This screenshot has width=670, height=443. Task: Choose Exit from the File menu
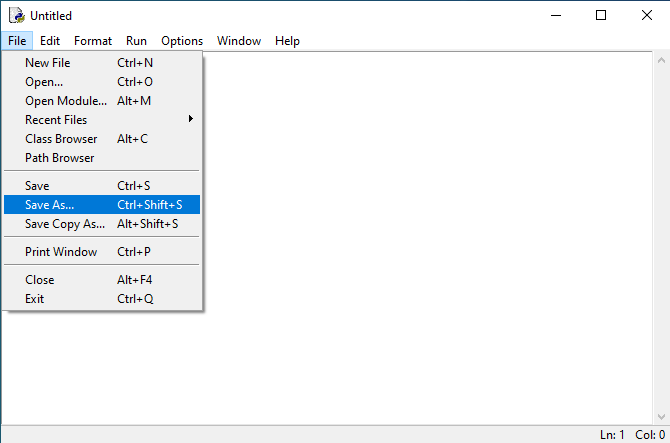click(x=102, y=299)
